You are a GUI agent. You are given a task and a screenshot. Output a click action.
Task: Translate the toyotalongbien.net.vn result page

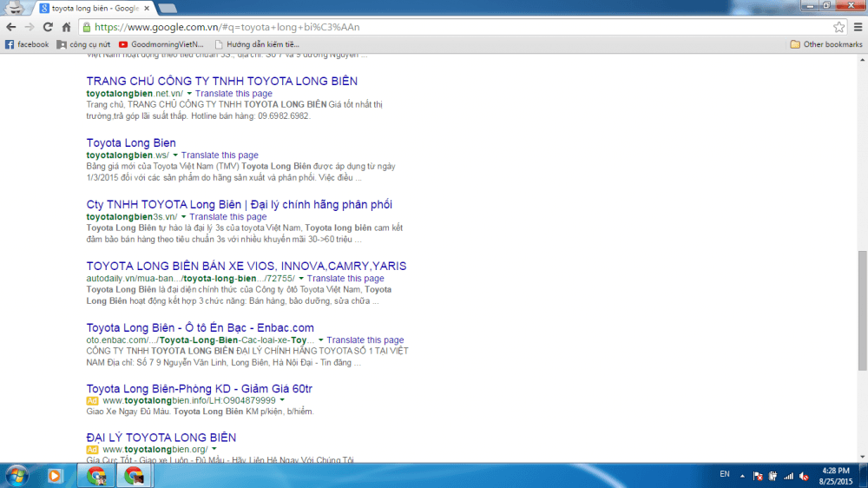pos(233,94)
